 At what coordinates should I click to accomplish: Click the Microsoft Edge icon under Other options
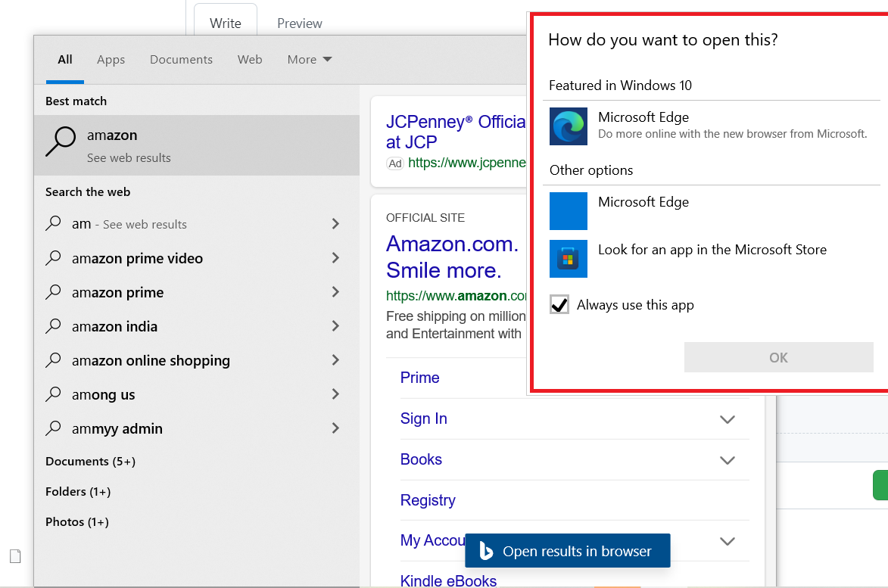(568, 211)
